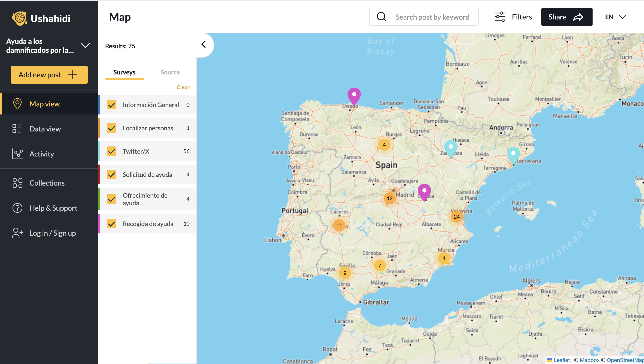Click Add new post button
644x364 pixels.
tap(49, 75)
